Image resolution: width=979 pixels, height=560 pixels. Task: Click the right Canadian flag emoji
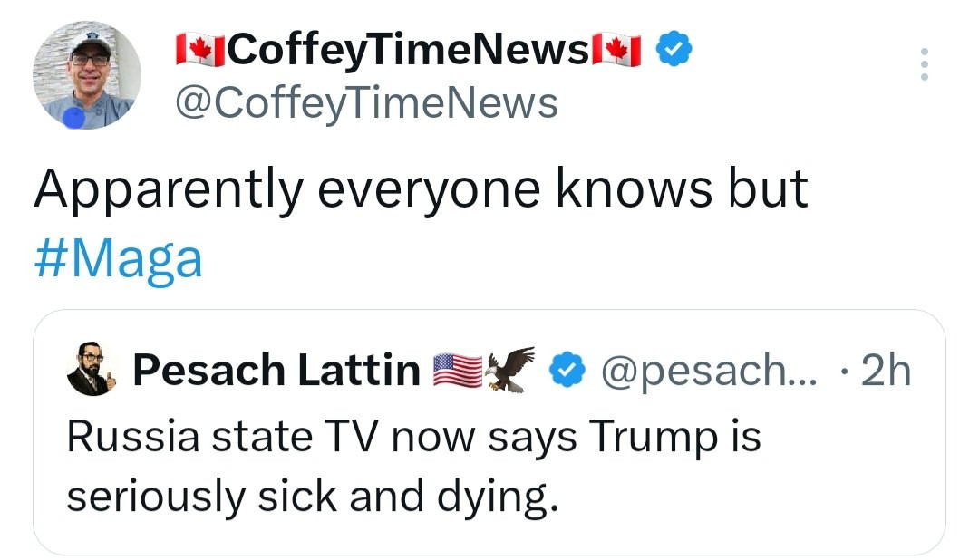click(616, 51)
